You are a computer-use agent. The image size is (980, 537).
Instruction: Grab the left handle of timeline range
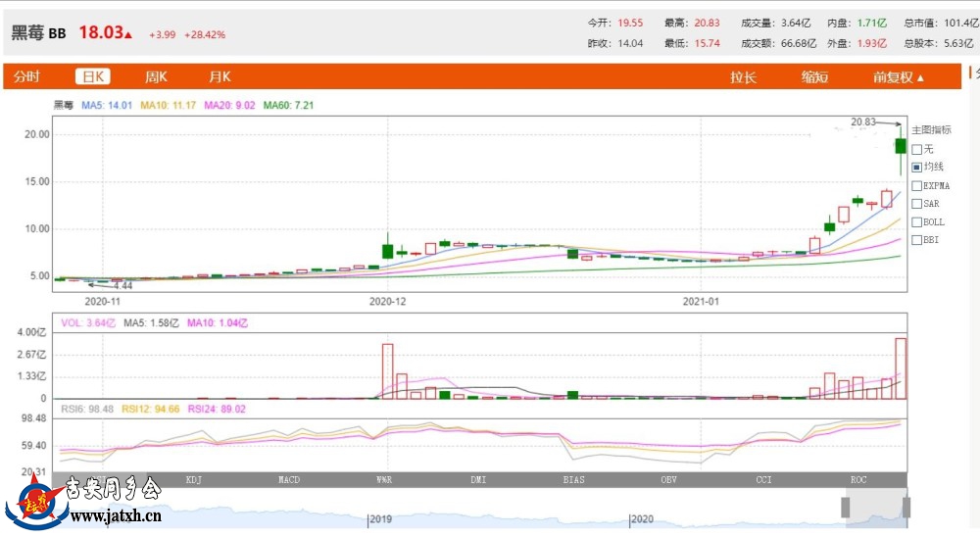[846, 508]
